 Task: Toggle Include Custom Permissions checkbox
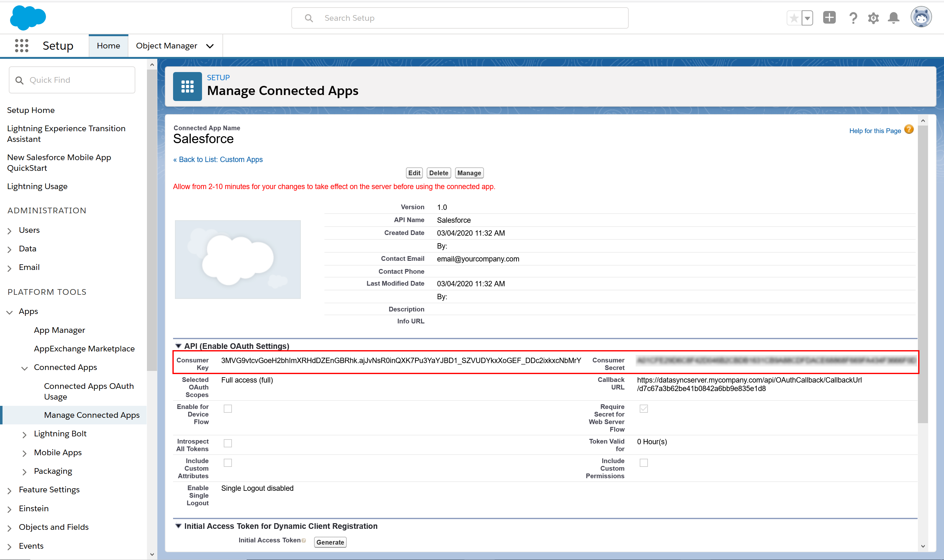(643, 463)
